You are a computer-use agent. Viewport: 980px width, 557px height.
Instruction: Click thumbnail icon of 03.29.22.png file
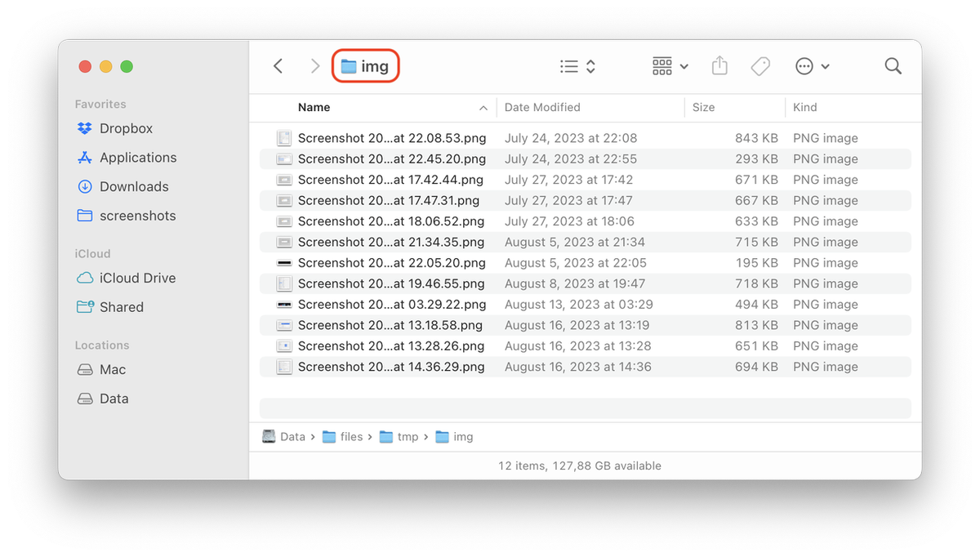pos(284,305)
